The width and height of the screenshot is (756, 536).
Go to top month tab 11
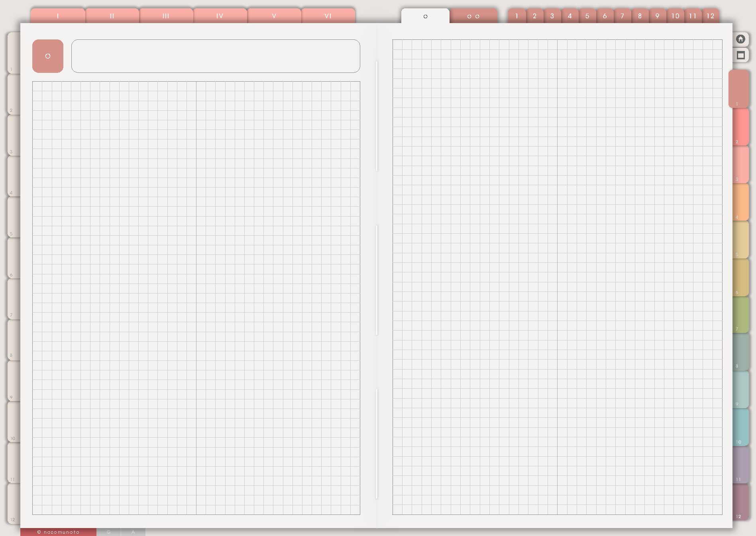click(x=693, y=16)
